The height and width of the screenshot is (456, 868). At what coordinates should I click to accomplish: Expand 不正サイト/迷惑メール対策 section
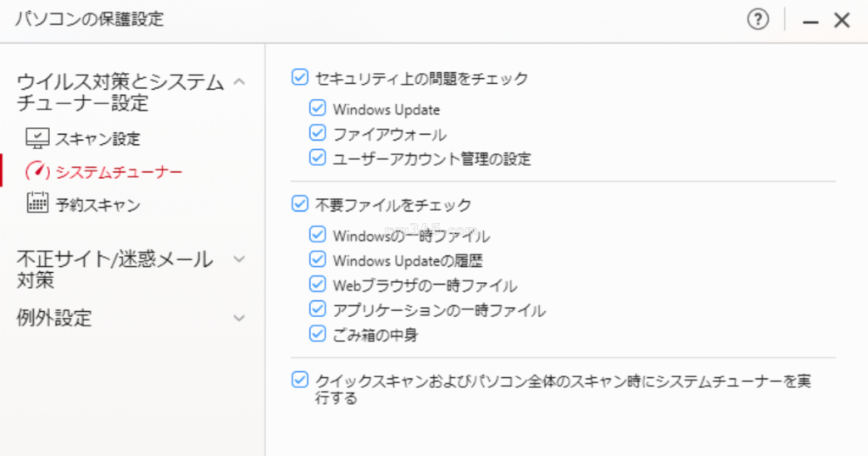(239, 259)
